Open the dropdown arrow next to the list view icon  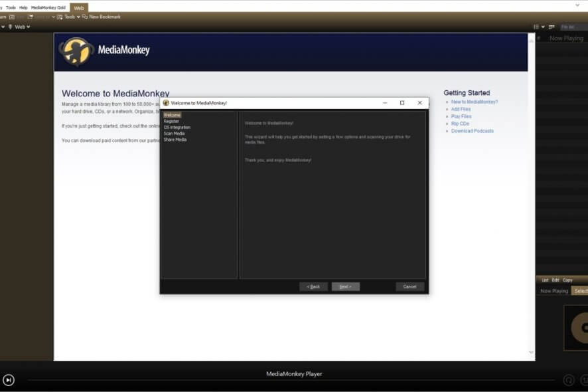(543, 27)
